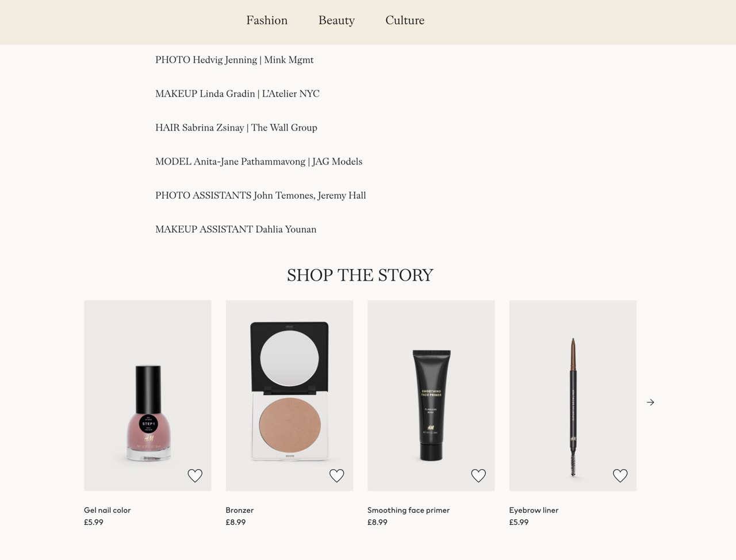Save Smoothing face primer with heart icon

click(x=478, y=475)
